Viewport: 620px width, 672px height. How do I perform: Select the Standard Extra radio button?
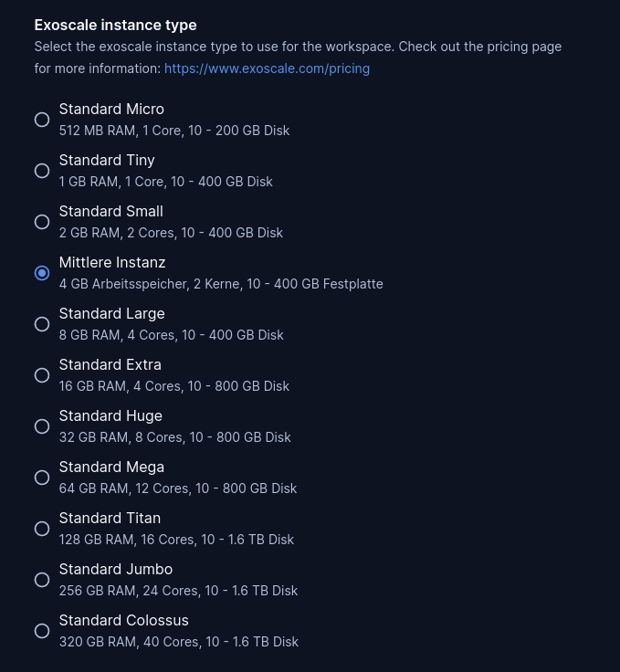click(42, 375)
